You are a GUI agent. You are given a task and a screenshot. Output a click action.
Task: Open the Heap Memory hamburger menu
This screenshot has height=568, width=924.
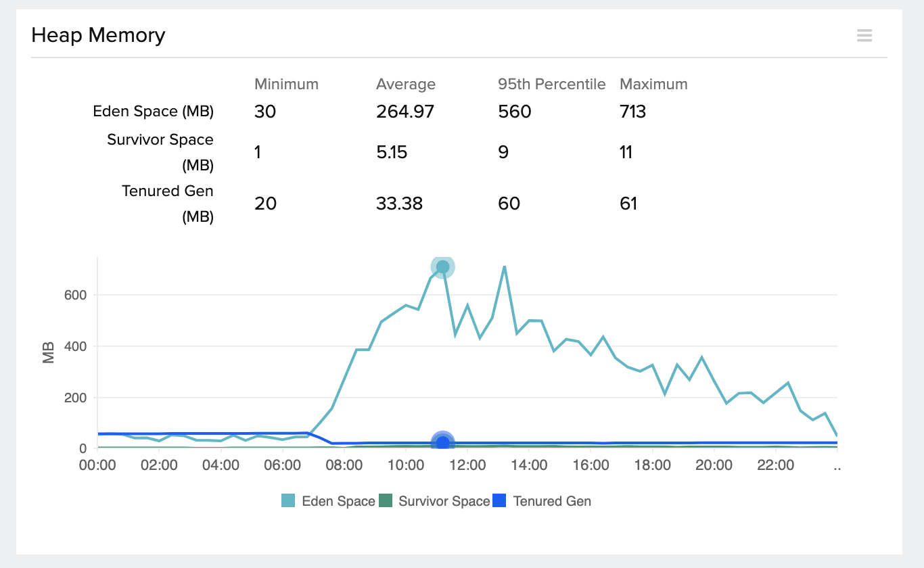point(864,36)
